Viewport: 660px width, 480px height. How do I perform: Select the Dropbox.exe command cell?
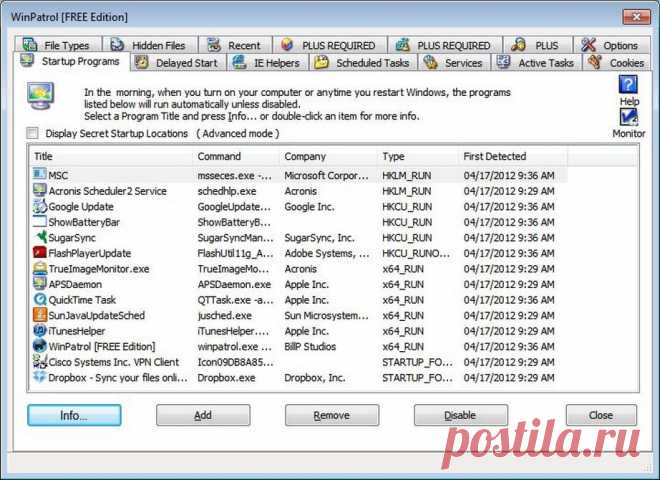(x=226, y=378)
